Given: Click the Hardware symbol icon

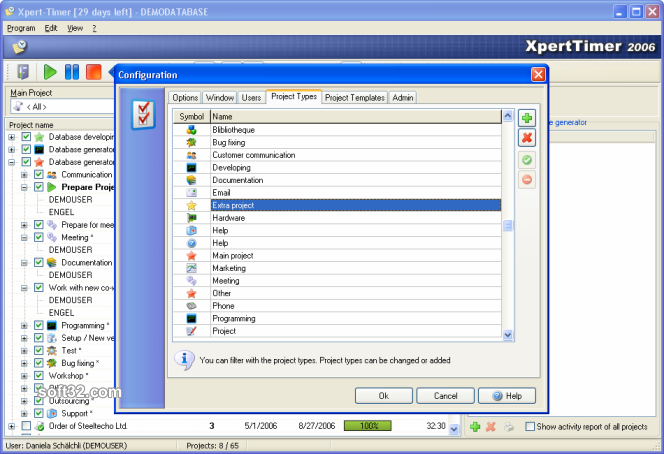Looking at the screenshot, I should (x=191, y=218).
